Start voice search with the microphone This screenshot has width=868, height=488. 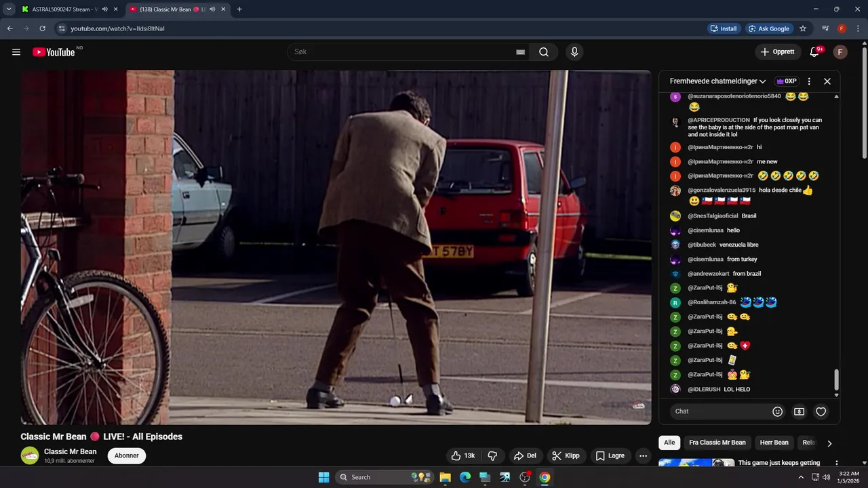574,52
